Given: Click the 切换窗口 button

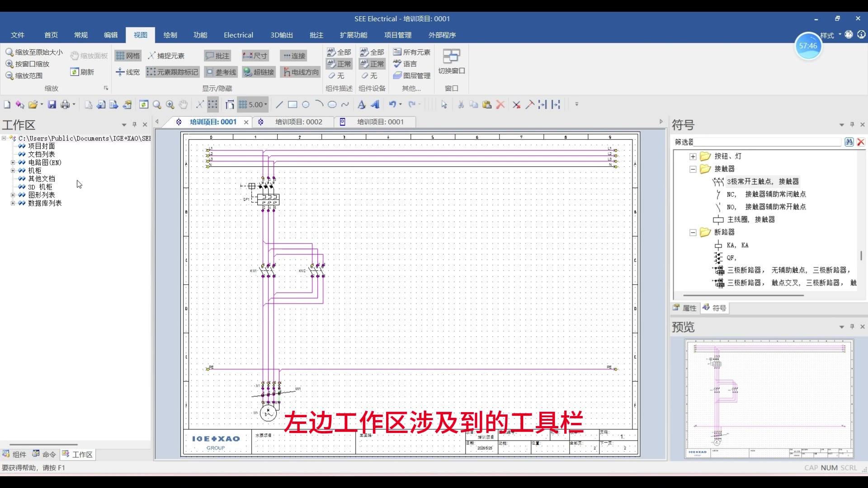Looking at the screenshot, I should coord(451,61).
